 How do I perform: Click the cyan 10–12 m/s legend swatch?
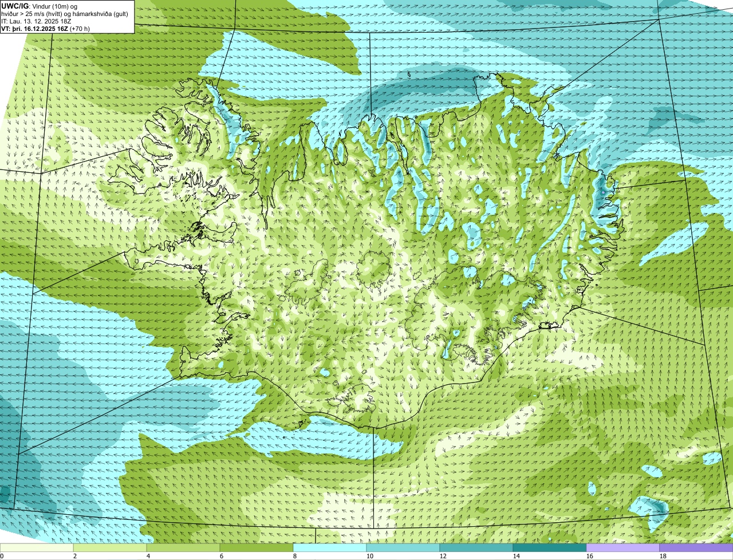pyautogui.click(x=403, y=548)
